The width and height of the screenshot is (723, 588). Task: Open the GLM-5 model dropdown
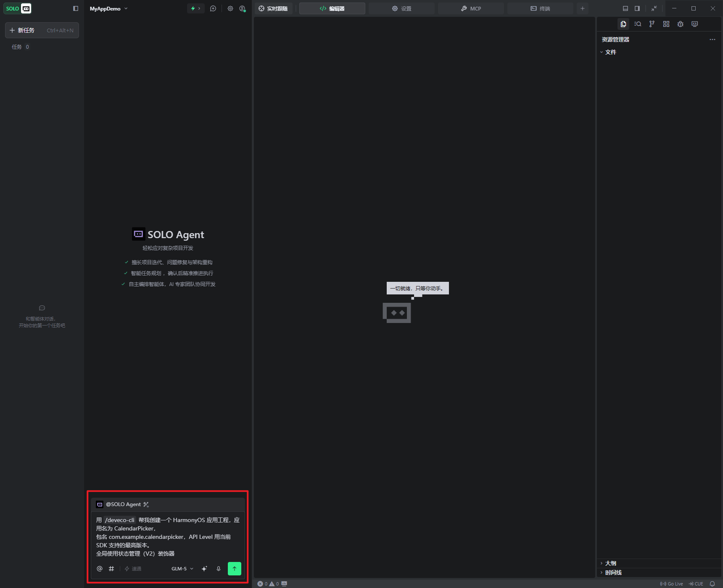tap(182, 569)
